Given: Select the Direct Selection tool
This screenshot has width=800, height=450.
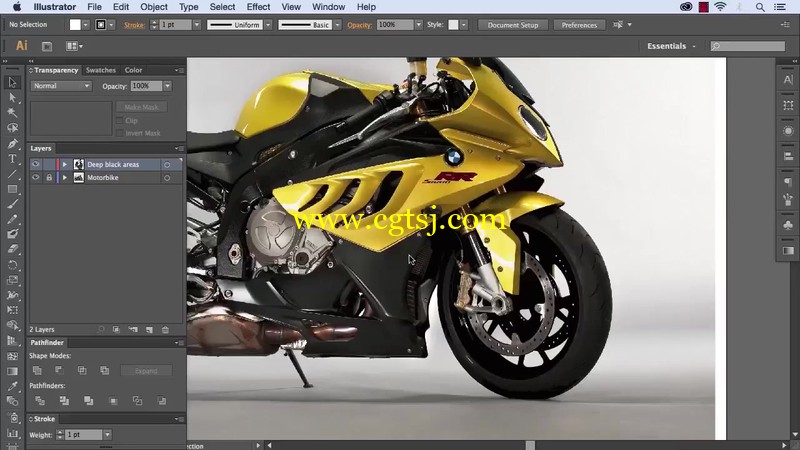Looking at the screenshot, I should [12, 97].
